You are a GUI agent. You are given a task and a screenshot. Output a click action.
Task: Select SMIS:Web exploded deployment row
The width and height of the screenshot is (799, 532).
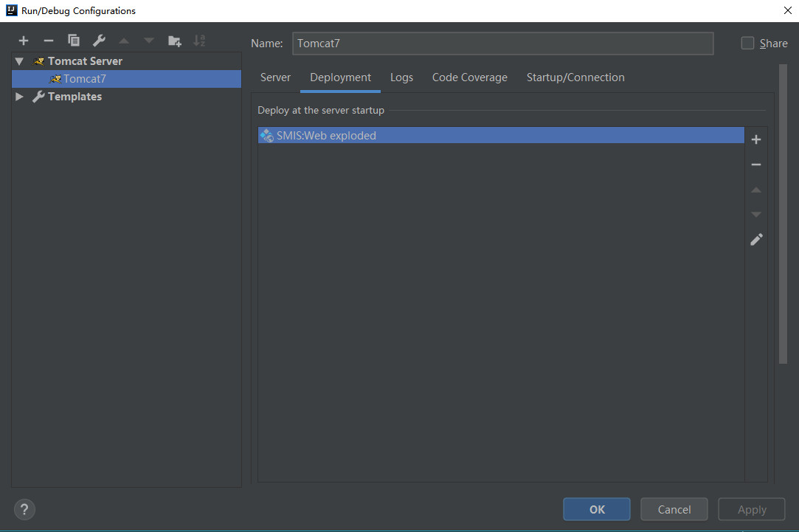[x=501, y=136]
